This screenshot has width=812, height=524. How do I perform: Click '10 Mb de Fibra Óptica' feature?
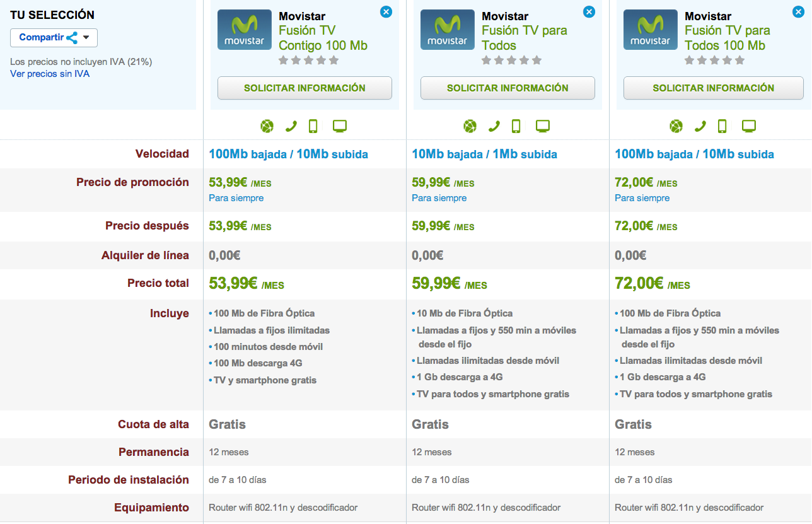pyautogui.click(x=465, y=313)
